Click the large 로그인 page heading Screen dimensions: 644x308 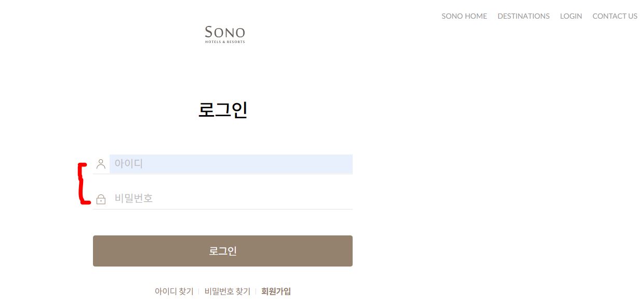click(x=223, y=110)
